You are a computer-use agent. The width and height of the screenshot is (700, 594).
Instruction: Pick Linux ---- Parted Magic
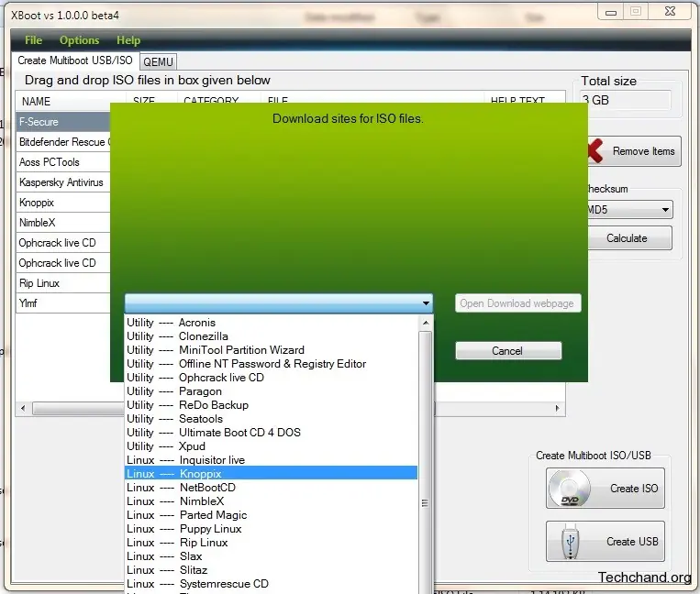tap(271, 515)
